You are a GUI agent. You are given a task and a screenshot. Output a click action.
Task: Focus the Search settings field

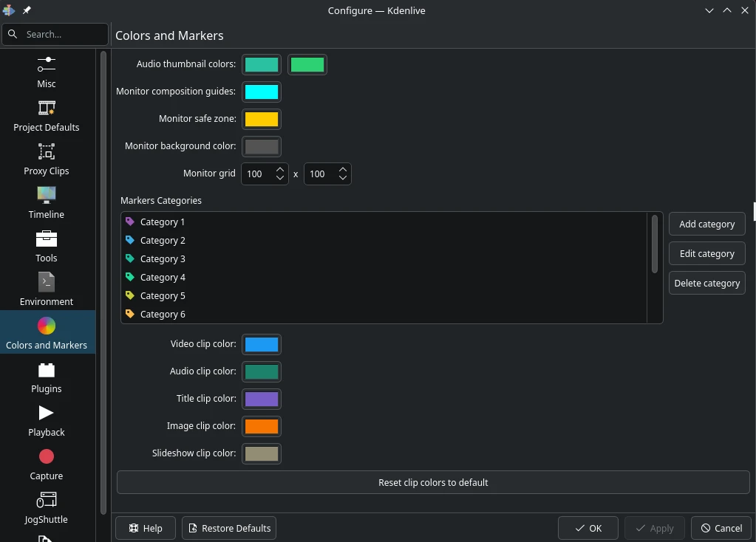pos(55,34)
